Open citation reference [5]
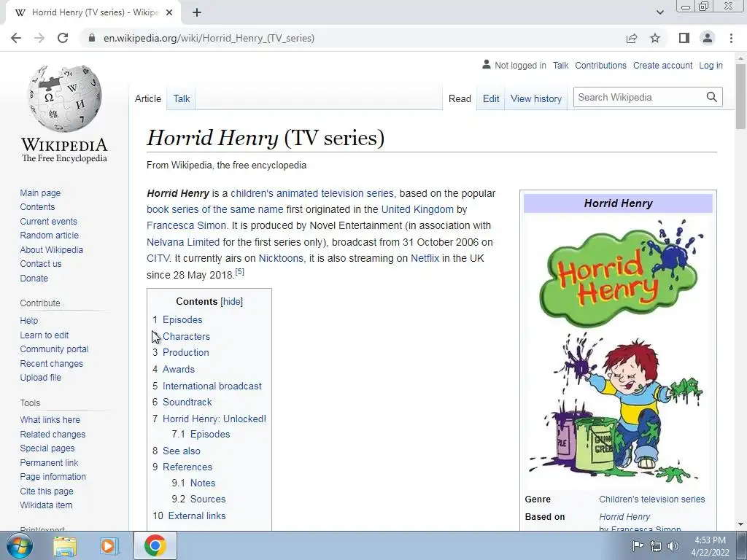The width and height of the screenshot is (747, 560). [x=239, y=271]
